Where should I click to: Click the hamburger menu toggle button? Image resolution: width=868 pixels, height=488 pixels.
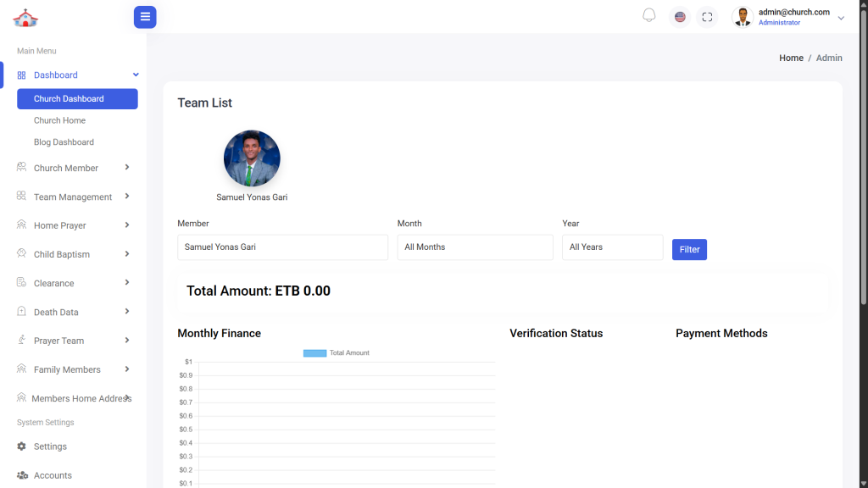pyautogui.click(x=145, y=17)
